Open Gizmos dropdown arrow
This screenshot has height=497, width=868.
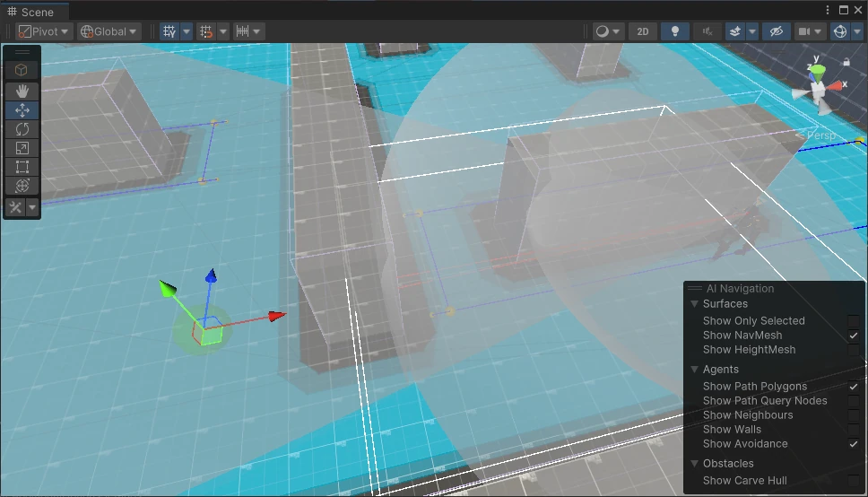tap(857, 31)
